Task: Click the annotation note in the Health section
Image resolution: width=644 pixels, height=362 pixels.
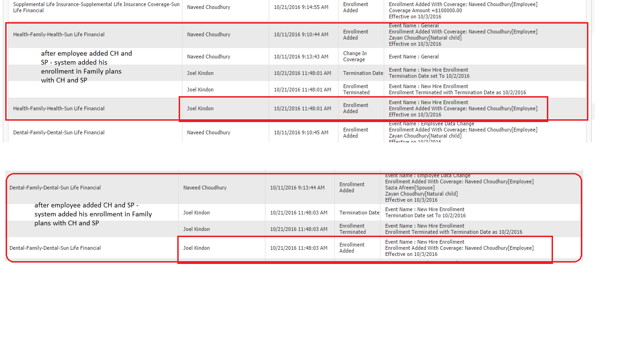Action: point(86,67)
